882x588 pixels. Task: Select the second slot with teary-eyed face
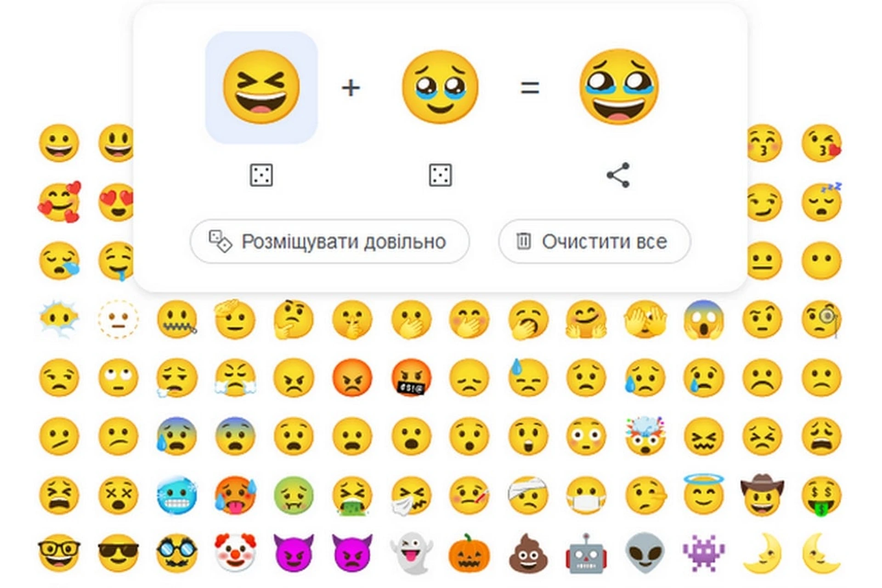[440, 87]
